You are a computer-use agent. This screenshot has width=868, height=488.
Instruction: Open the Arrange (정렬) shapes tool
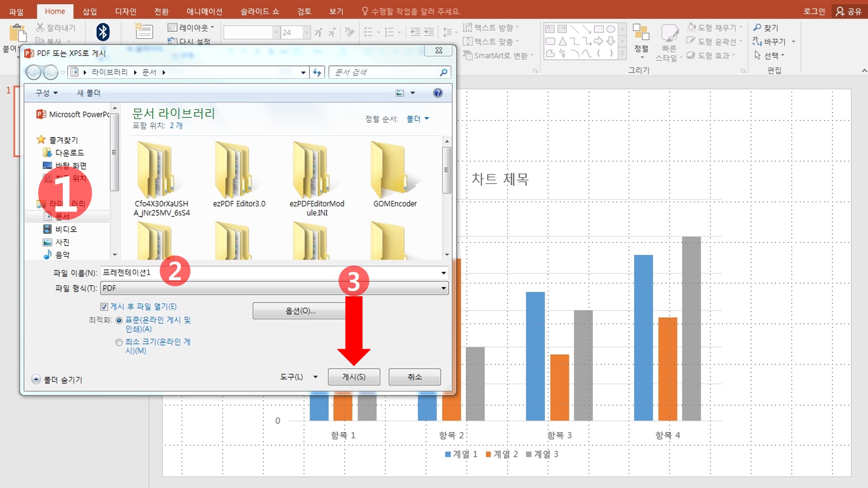641,39
